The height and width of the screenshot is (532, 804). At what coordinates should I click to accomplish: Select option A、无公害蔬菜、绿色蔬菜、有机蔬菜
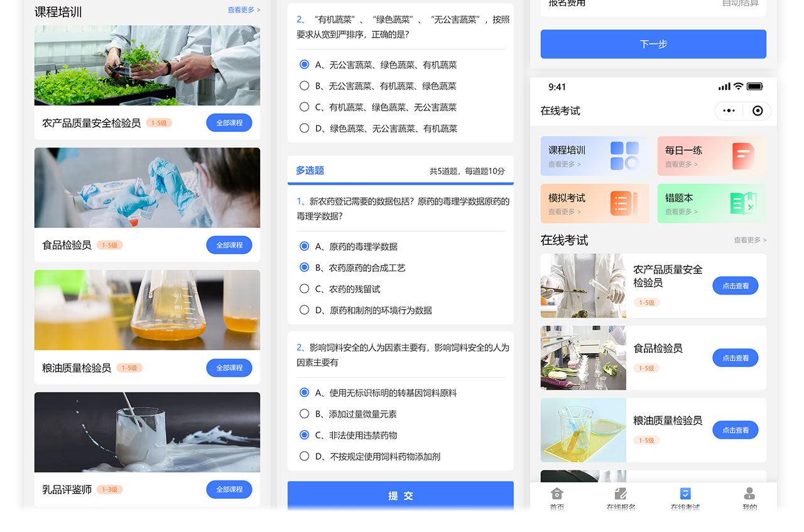click(x=379, y=64)
